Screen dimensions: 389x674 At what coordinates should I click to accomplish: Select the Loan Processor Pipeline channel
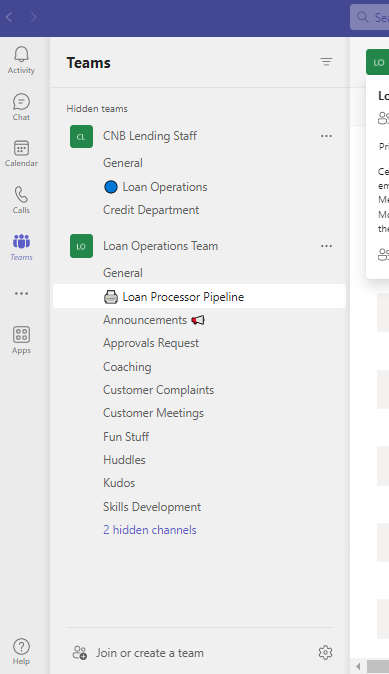coord(199,296)
